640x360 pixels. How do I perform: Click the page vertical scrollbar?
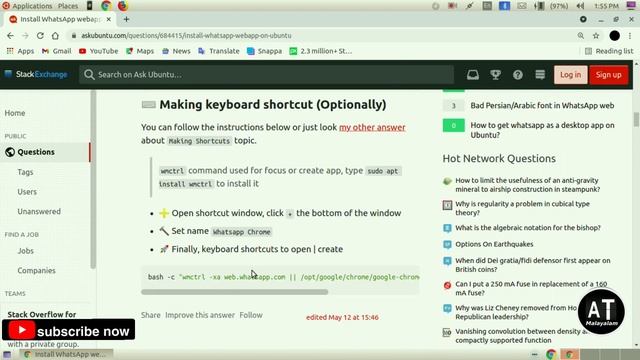[636, 120]
